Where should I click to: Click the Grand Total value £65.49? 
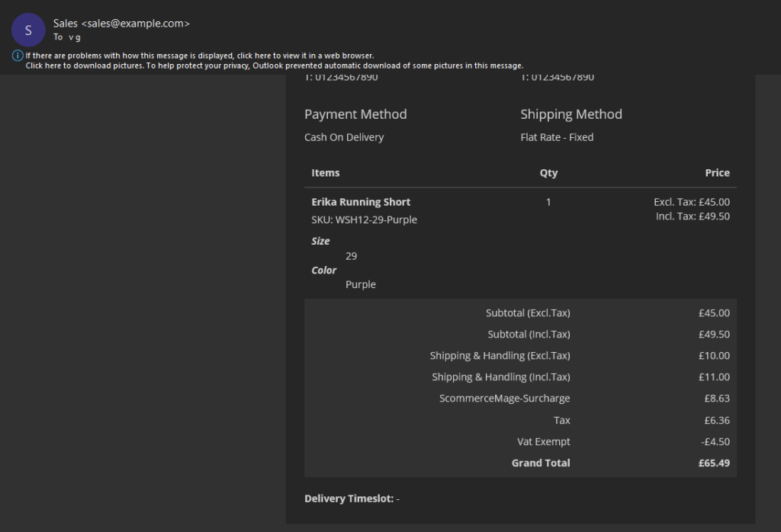coord(714,463)
